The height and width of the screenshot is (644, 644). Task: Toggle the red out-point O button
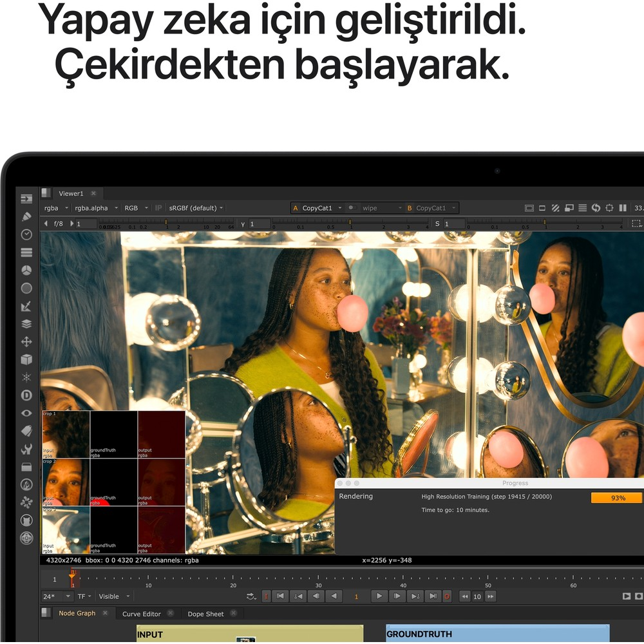point(446,596)
